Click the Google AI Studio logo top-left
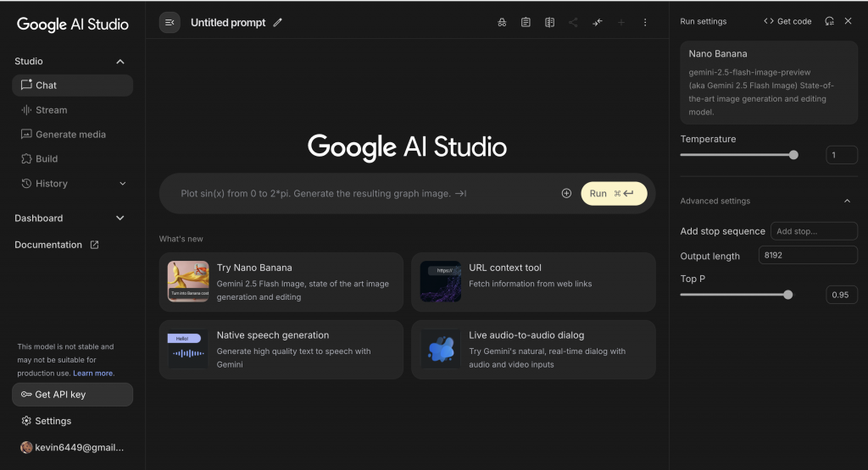The width and height of the screenshot is (868, 470). point(73,25)
